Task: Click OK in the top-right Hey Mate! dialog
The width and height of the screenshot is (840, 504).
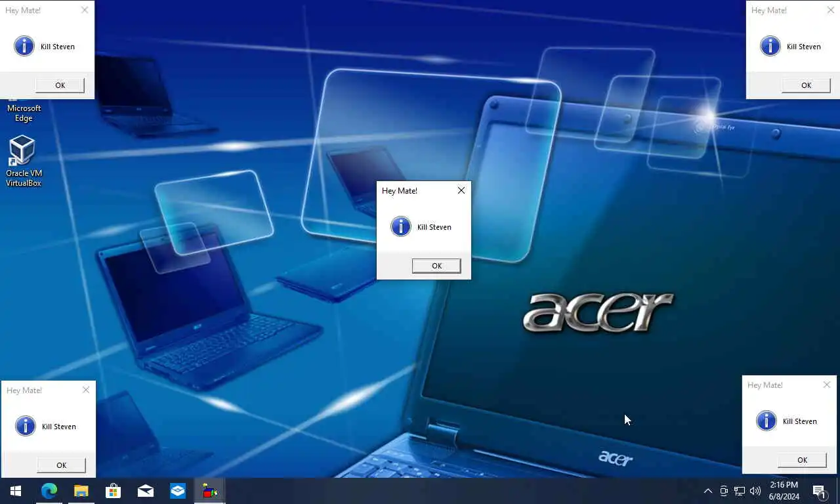Action: tap(806, 85)
